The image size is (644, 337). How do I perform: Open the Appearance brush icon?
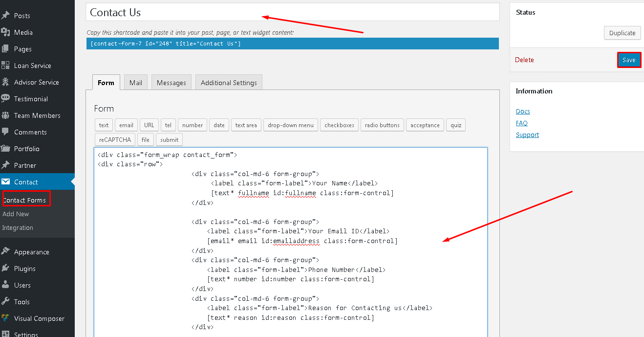click(x=5, y=252)
